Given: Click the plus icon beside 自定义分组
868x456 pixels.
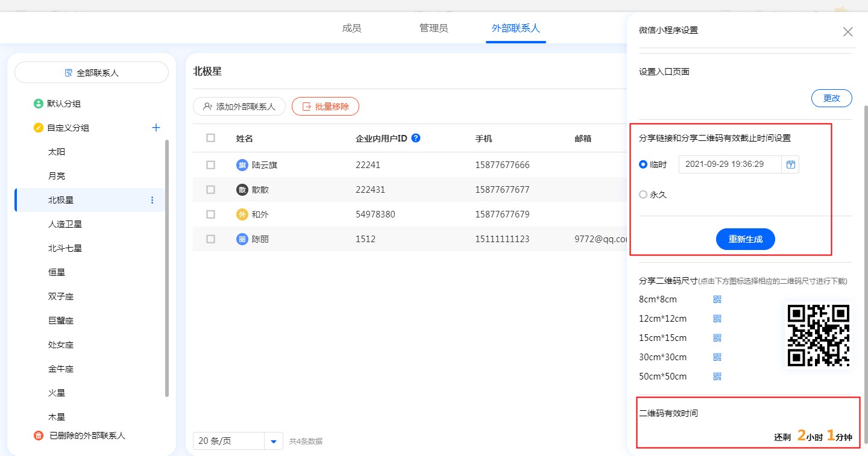Looking at the screenshot, I should [x=156, y=128].
